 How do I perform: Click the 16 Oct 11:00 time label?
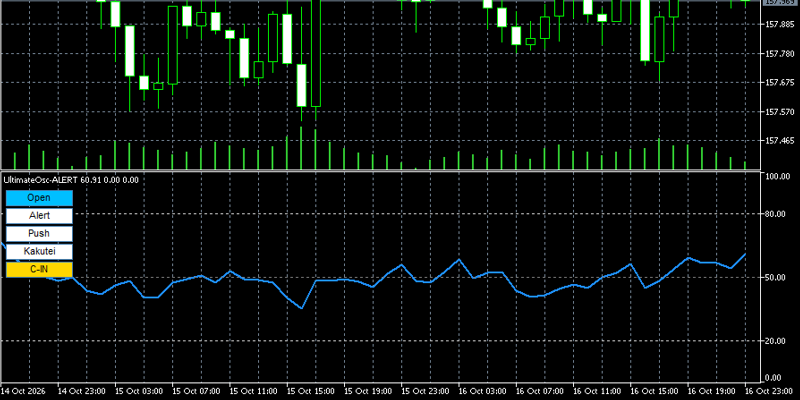tap(598, 391)
